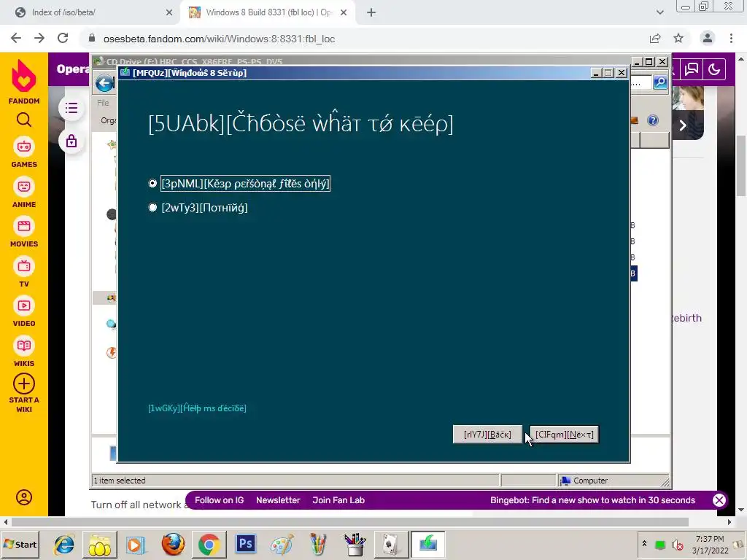Open the user profile icon in Fandom sidebar
Image resolution: width=747 pixels, height=560 pixels.
pos(24,497)
